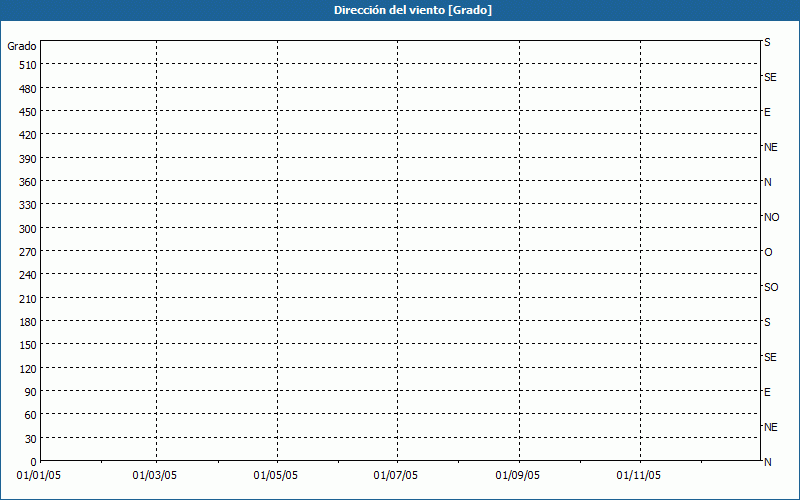Click the 510 value on left axis
800x500 pixels.
point(27,65)
